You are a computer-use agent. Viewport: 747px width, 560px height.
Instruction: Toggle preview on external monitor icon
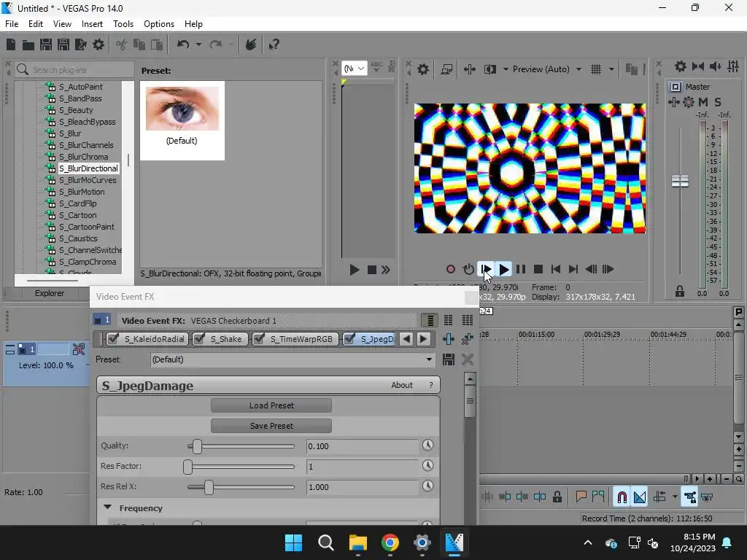[x=446, y=69]
